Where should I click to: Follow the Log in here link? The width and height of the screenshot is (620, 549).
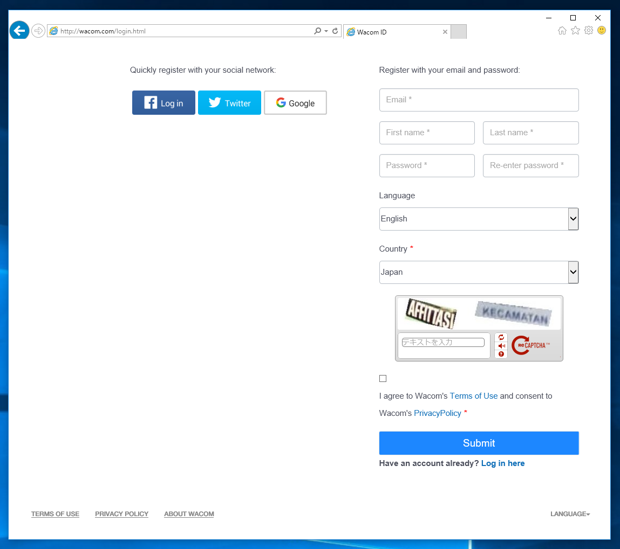[503, 463]
